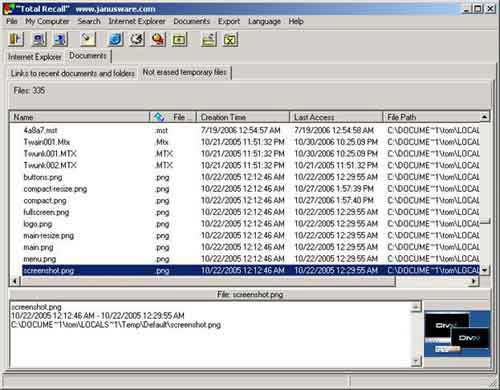
Task: Click the red-orange cookies toolbar icon
Action: point(158,39)
